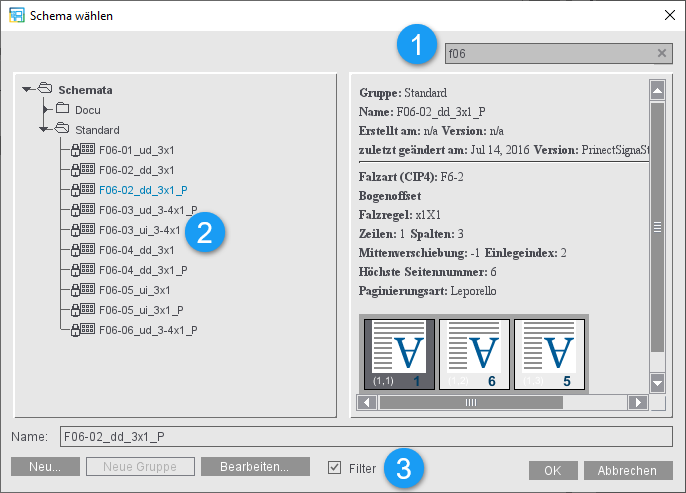Click the 'Falzregel: x1X1' text
686x493 pixels.
coord(400,215)
